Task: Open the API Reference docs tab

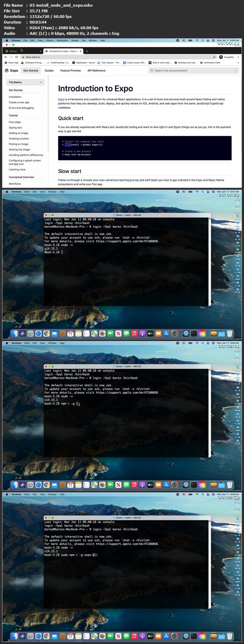Action: (x=96, y=70)
